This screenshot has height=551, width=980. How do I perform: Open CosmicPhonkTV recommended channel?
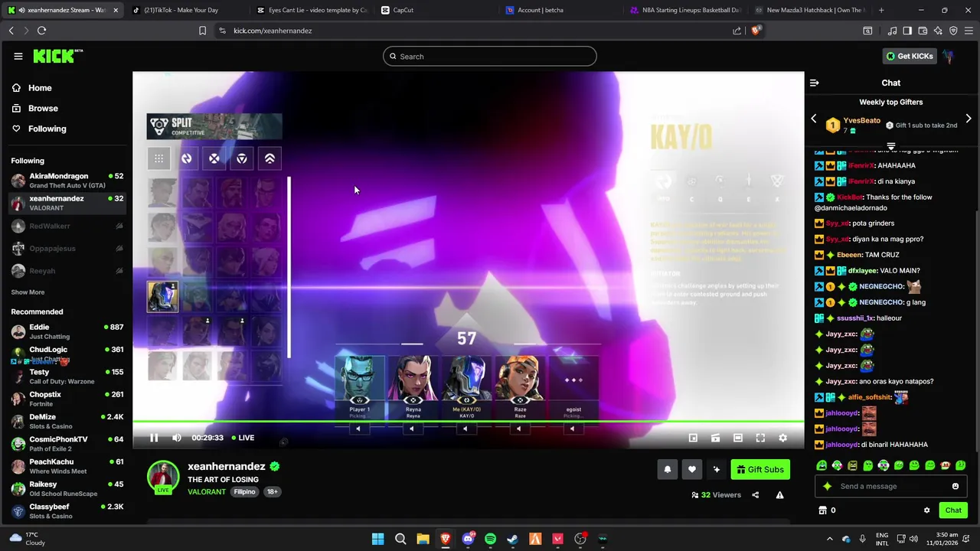pyautogui.click(x=67, y=444)
